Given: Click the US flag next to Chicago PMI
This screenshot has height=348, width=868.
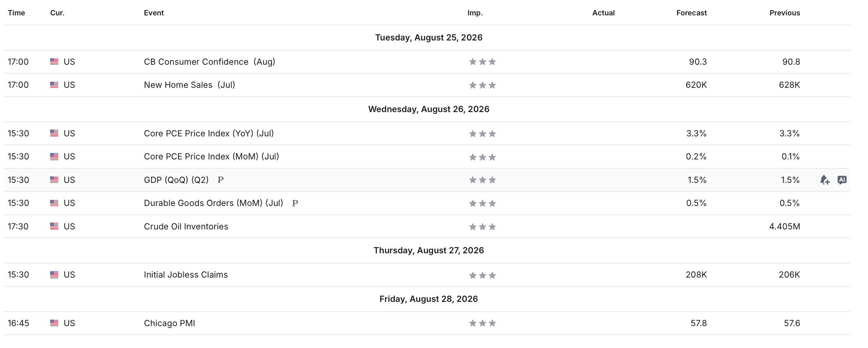Looking at the screenshot, I should click(x=54, y=323).
